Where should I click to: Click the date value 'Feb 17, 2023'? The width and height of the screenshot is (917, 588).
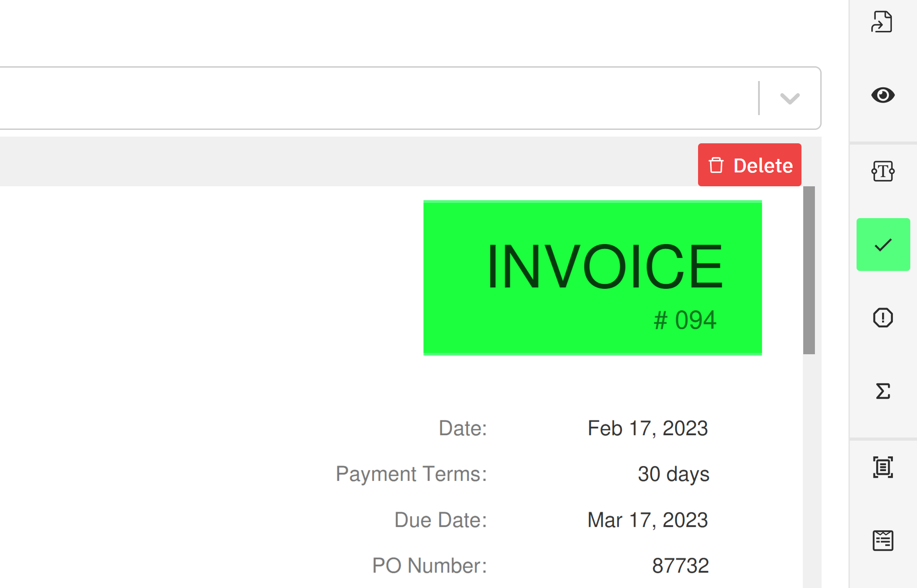tap(647, 428)
